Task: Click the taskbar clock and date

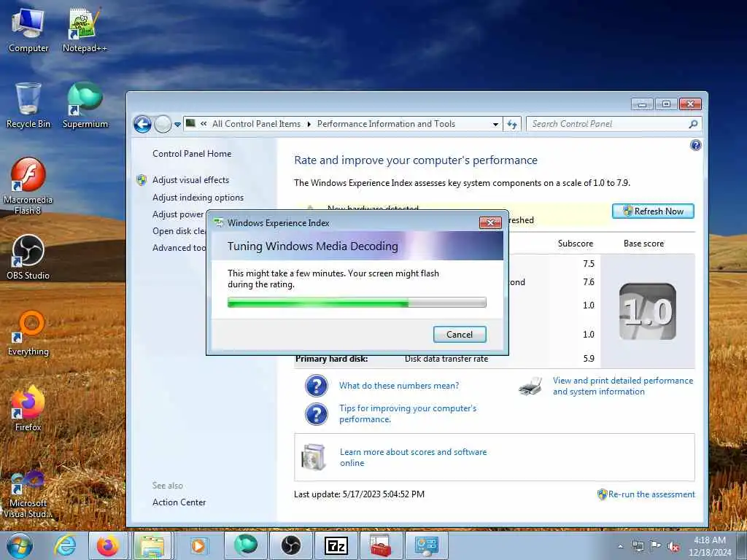Action: pos(709,546)
